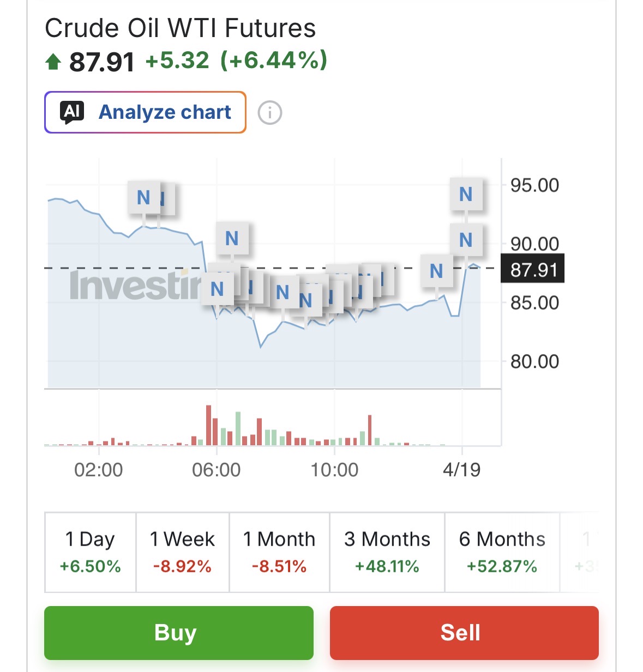Select the 3 Months performance tab
This screenshot has height=672, width=643.
(x=387, y=552)
